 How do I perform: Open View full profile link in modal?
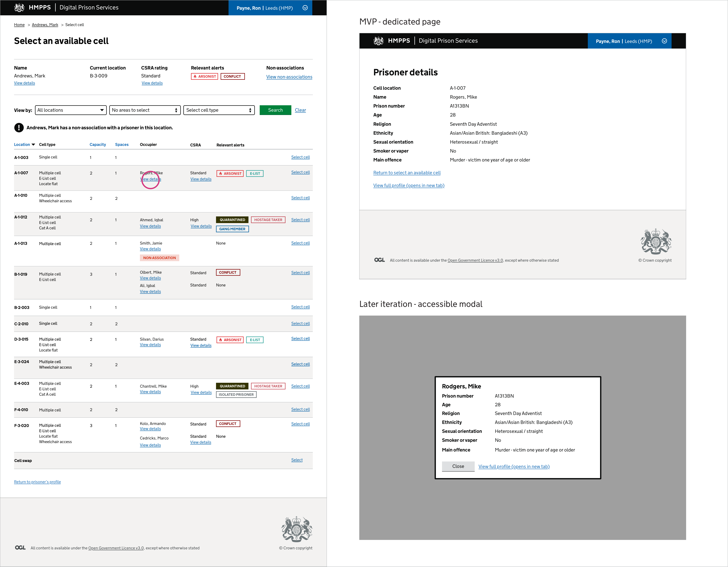click(514, 467)
